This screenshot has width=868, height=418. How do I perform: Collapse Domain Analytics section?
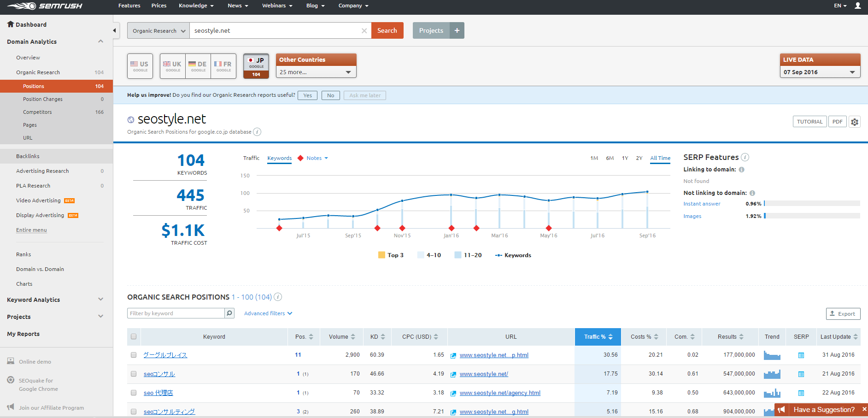100,41
